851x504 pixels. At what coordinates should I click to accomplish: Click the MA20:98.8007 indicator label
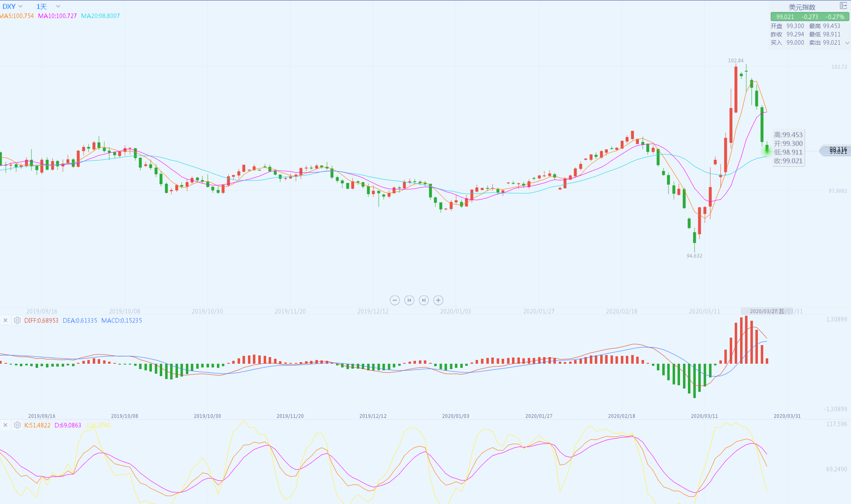pos(101,16)
